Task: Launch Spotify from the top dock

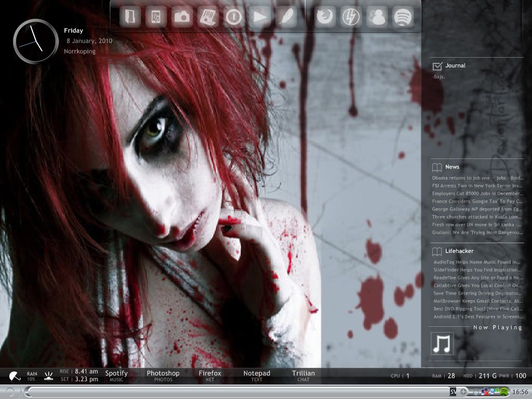Action: click(403, 17)
